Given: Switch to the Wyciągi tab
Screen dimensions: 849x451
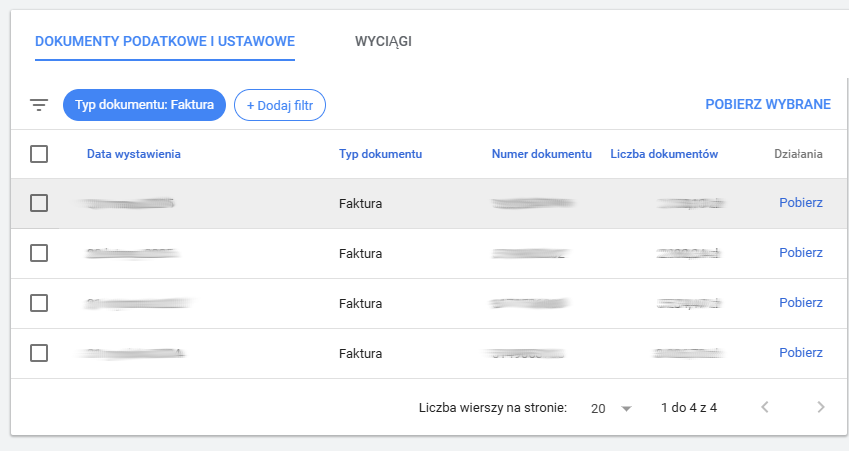Looking at the screenshot, I should tap(383, 42).
